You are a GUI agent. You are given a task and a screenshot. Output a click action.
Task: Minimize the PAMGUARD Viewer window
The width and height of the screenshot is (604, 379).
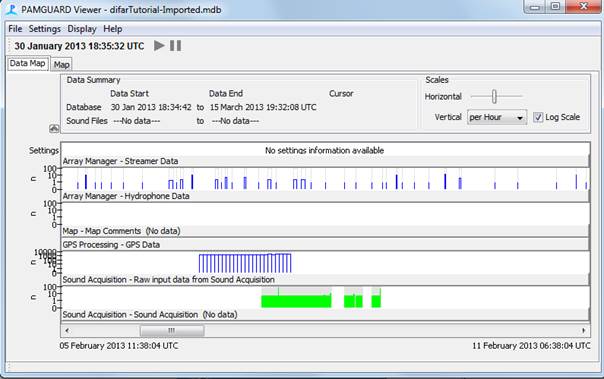[535, 6]
